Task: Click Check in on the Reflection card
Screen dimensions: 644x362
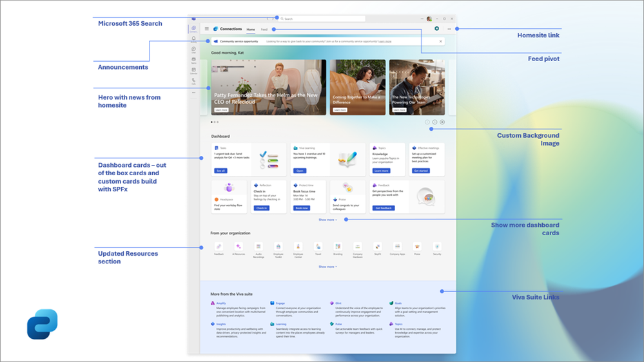Action: coord(262,208)
